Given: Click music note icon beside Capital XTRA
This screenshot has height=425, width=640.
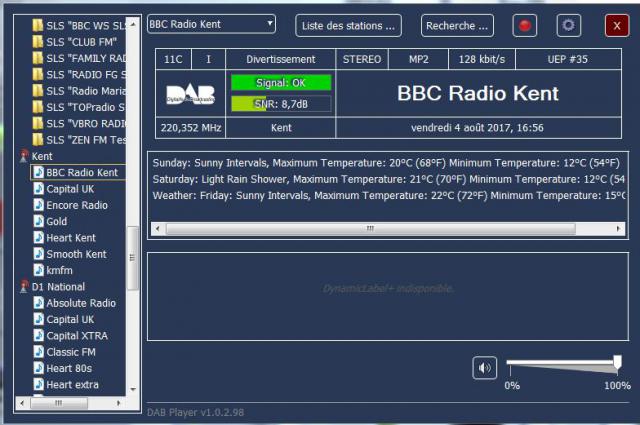Looking at the screenshot, I should 39,336.
